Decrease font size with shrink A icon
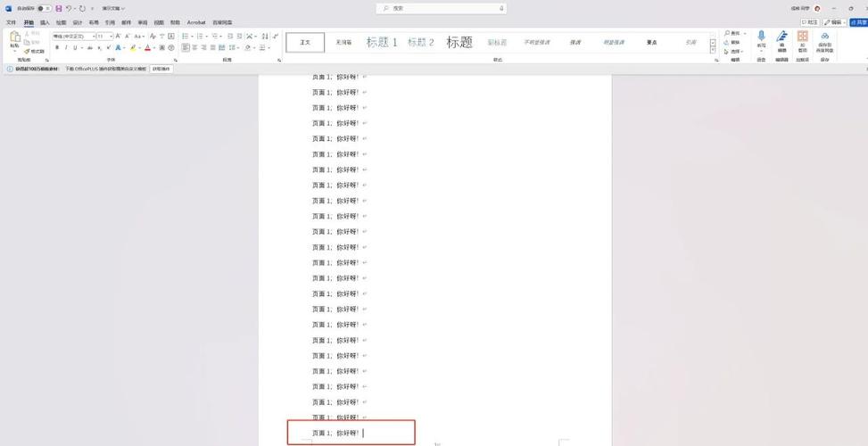This screenshot has height=446, width=868. [x=128, y=36]
